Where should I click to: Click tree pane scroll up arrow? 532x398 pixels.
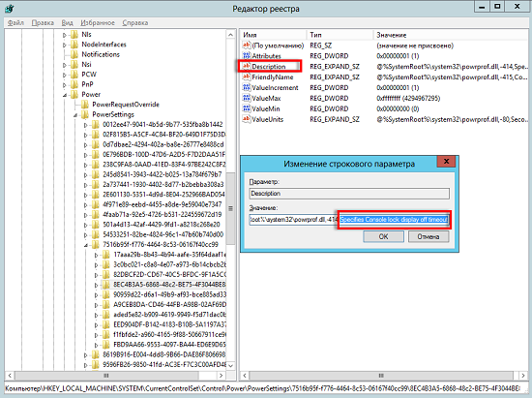point(231,35)
